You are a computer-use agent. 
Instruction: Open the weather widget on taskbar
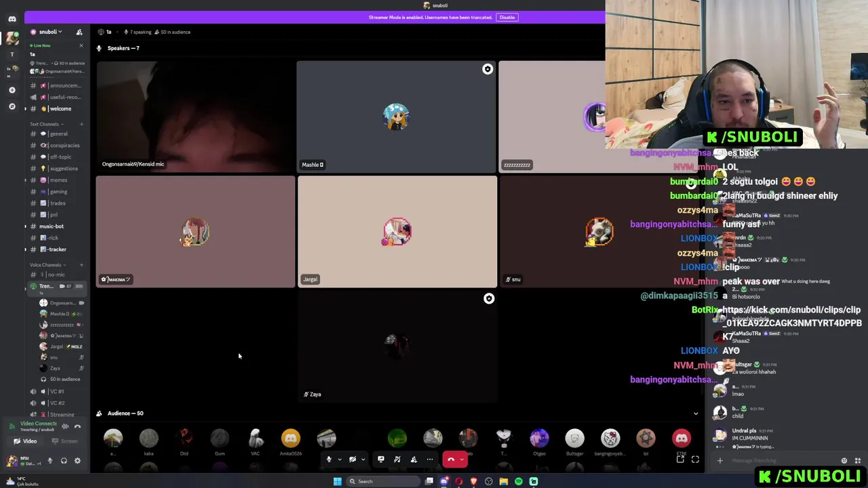click(x=22, y=481)
